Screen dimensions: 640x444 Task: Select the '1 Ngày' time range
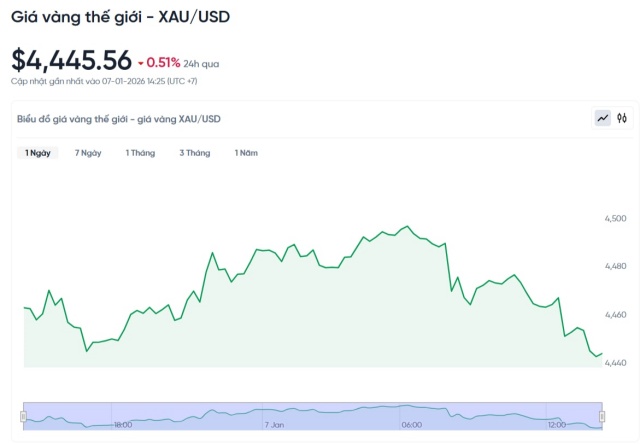point(38,153)
